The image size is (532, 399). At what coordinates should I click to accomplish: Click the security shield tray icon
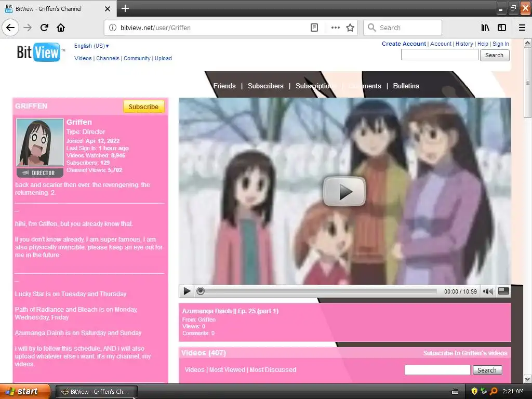pos(474,391)
